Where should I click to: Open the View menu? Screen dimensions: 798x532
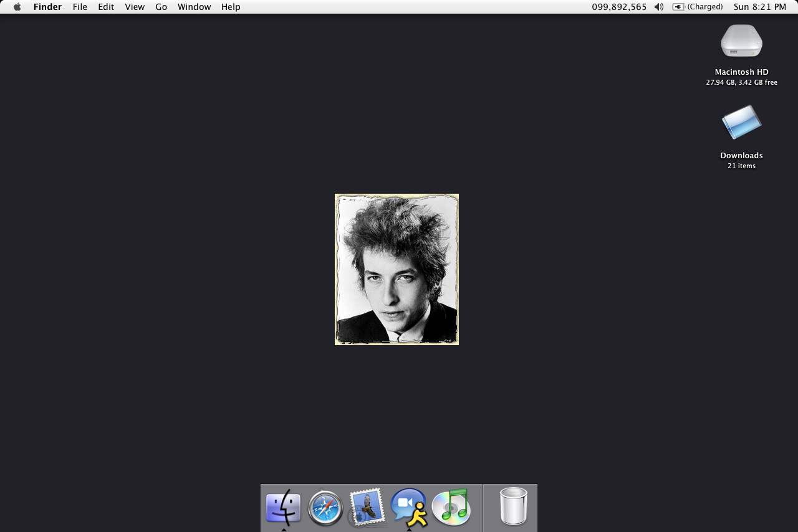click(135, 7)
